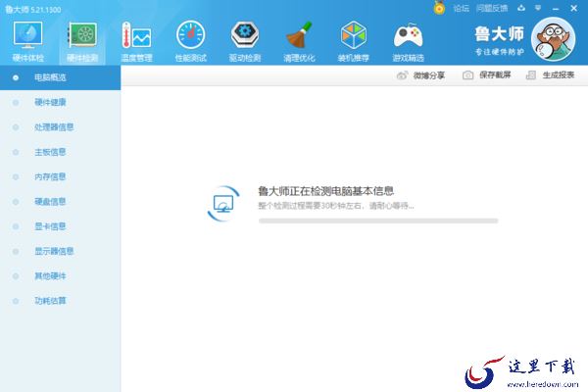
Task: Select 功耗估算 in the sidebar
Action: pos(60,301)
